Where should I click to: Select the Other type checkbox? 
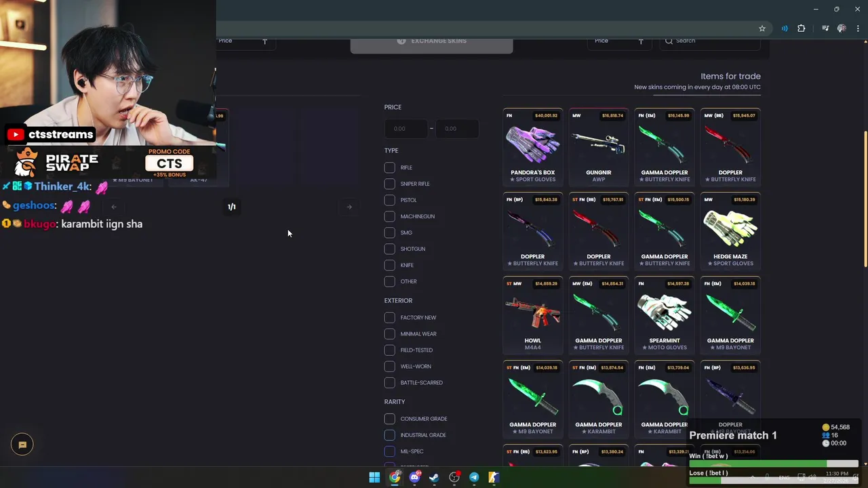point(389,281)
